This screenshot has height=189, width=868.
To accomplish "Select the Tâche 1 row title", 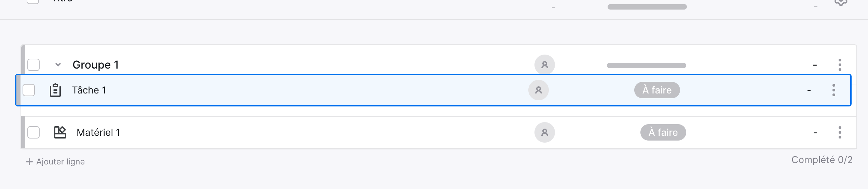I will pyautogui.click(x=89, y=90).
